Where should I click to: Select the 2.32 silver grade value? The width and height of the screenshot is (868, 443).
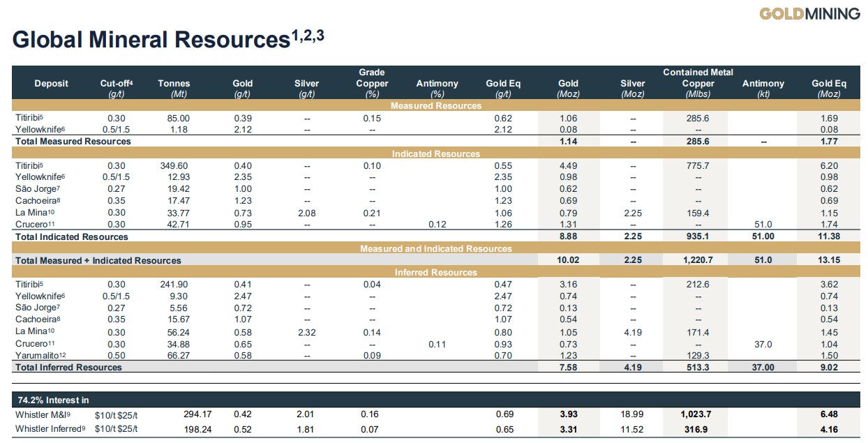point(306,332)
